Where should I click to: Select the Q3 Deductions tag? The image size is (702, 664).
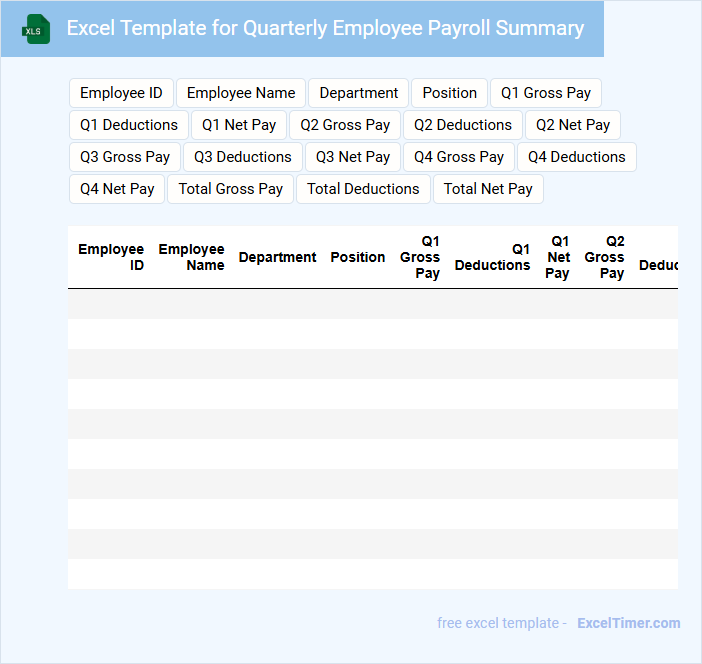click(x=243, y=157)
